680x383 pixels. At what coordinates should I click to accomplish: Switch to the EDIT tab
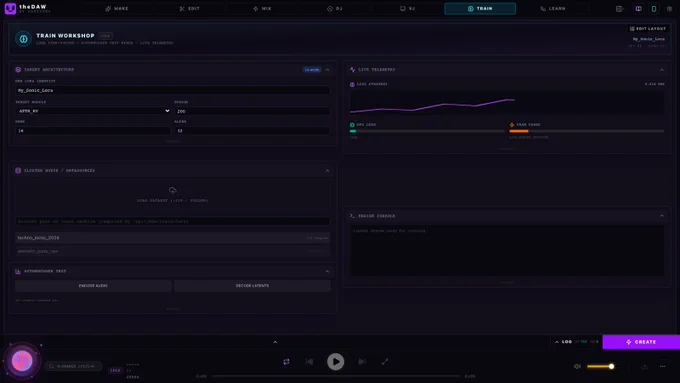point(190,9)
